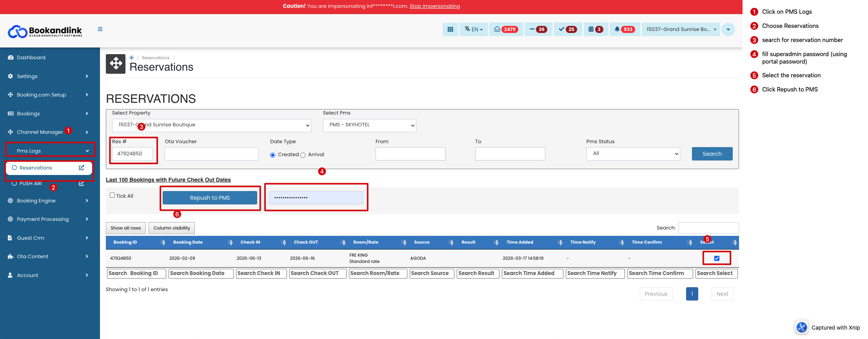Sort by Check OUT column

(318, 242)
